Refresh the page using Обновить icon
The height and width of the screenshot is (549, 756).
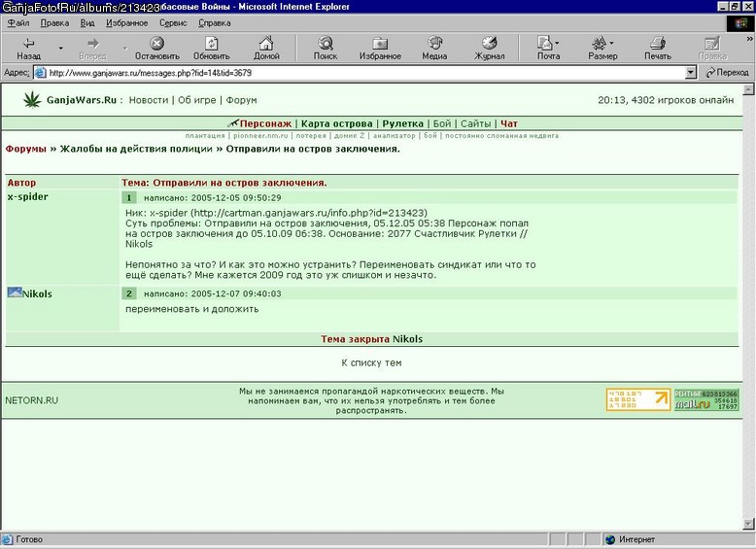211,44
